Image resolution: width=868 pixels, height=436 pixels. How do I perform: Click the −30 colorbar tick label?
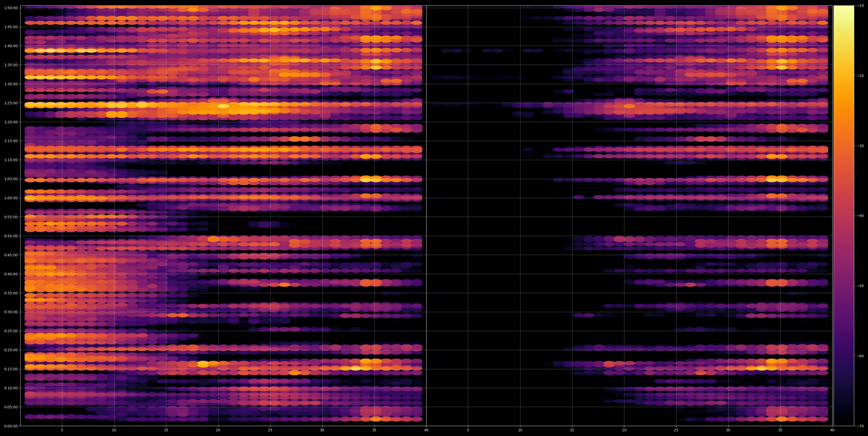[x=860, y=146]
